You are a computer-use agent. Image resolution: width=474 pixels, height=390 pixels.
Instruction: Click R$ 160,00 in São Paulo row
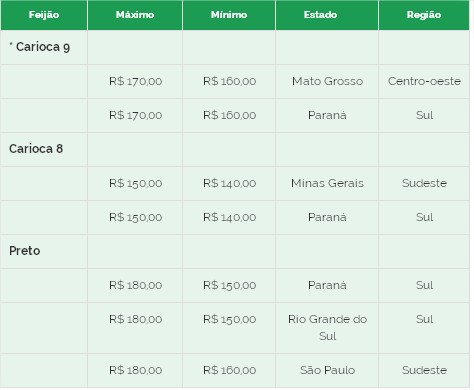(x=230, y=370)
